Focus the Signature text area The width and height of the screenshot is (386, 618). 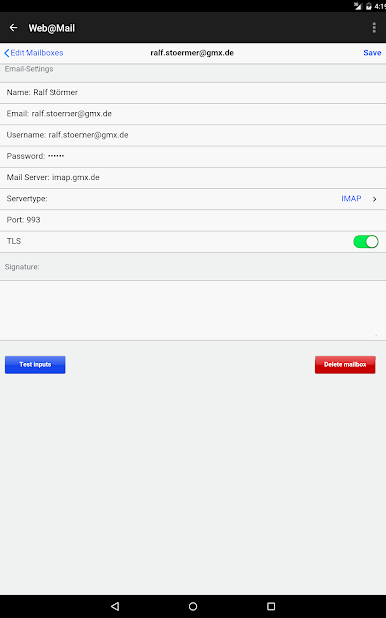point(193,311)
